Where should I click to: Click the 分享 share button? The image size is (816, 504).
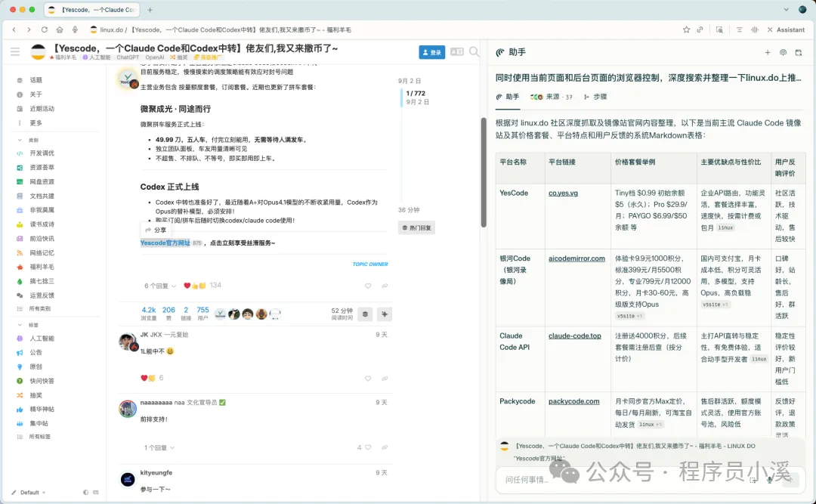(x=156, y=230)
